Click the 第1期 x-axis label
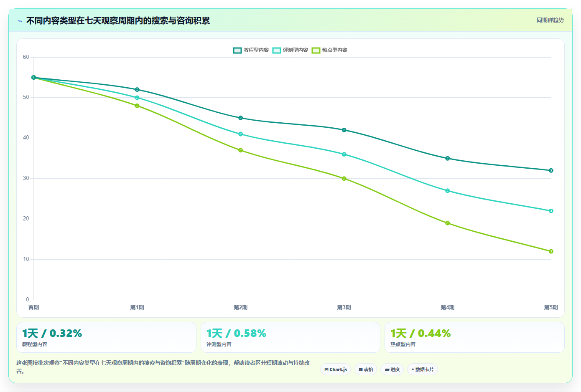 [137, 307]
